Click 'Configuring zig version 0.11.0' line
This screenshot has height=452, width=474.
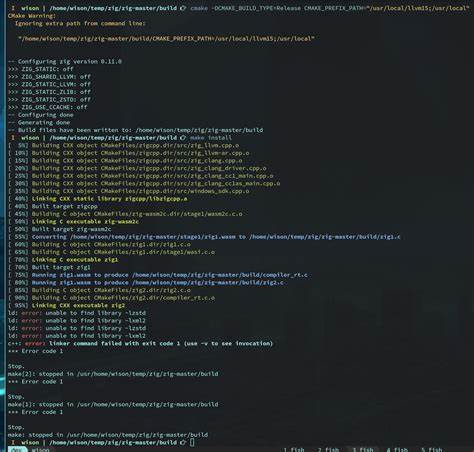pos(65,61)
